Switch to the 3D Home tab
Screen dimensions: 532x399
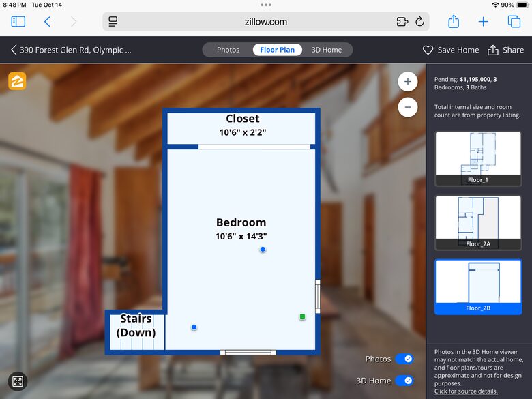tap(327, 50)
